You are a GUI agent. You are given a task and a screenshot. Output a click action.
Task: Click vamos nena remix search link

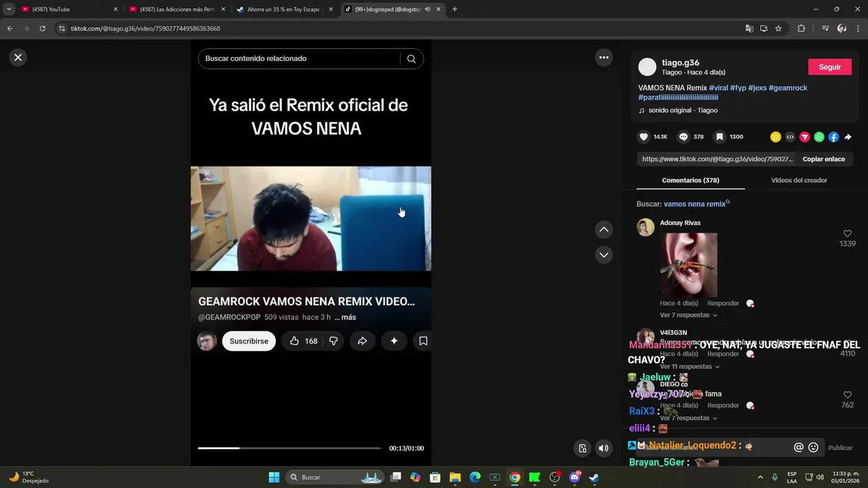(x=695, y=204)
